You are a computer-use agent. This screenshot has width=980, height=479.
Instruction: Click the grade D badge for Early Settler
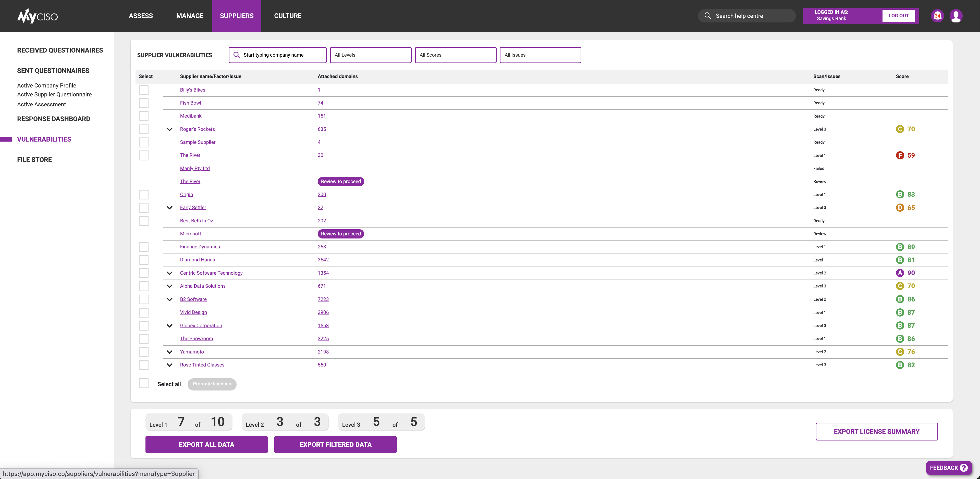(900, 208)
